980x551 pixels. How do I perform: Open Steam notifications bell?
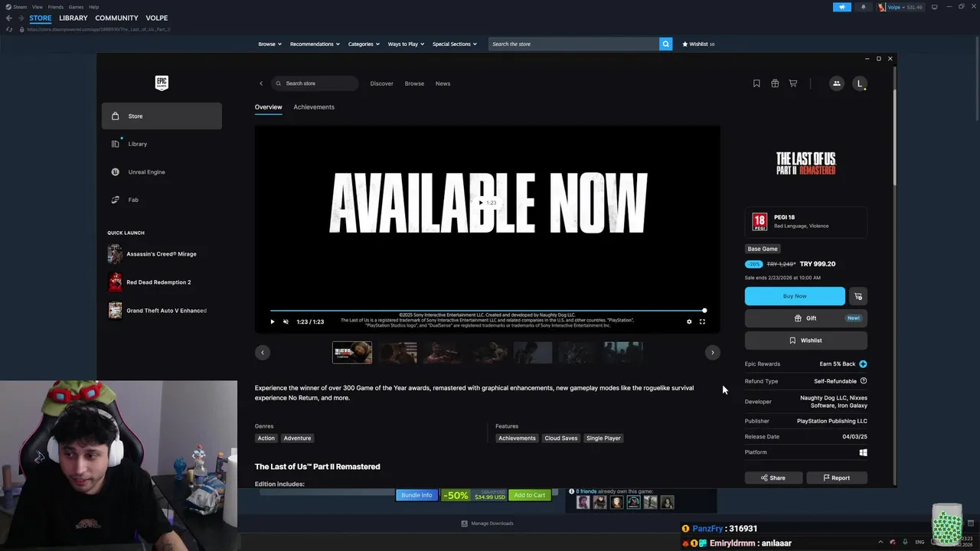[x=863, y=7]
